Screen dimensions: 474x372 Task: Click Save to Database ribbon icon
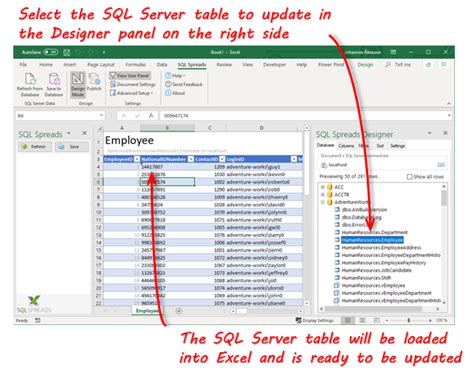(x=54, y=85)
